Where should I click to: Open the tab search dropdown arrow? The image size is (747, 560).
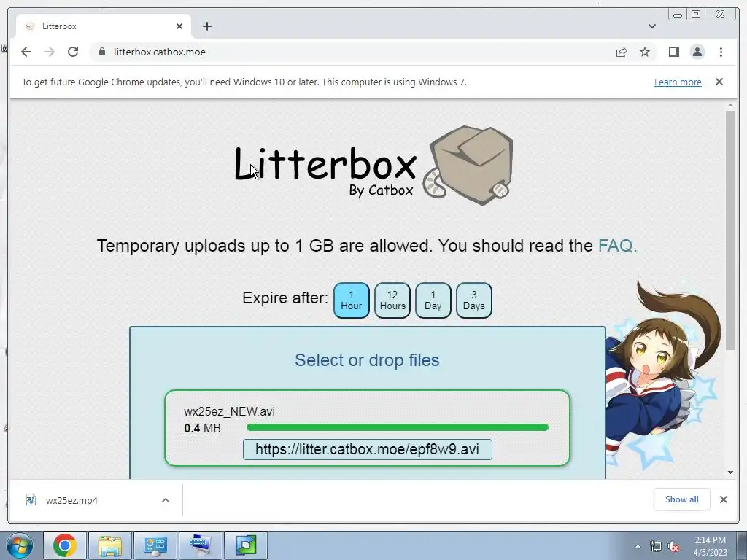click(651, 26)
